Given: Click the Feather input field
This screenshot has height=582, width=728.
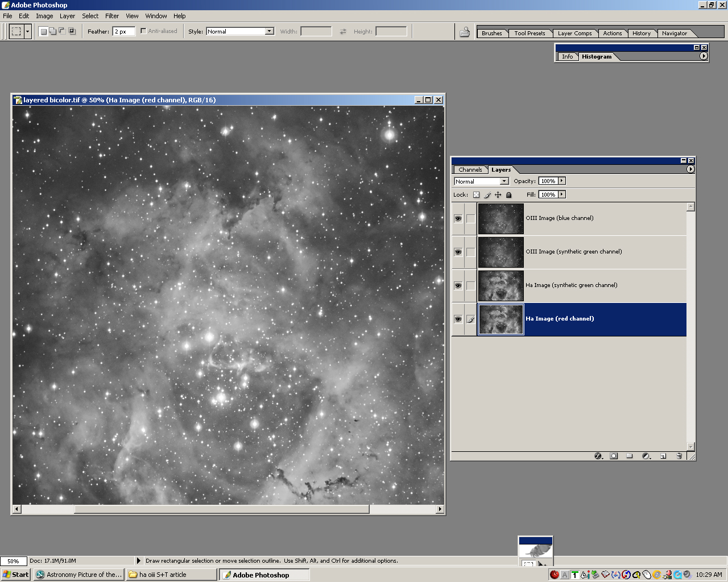Looking at the screenshot, I should [123, 31].
